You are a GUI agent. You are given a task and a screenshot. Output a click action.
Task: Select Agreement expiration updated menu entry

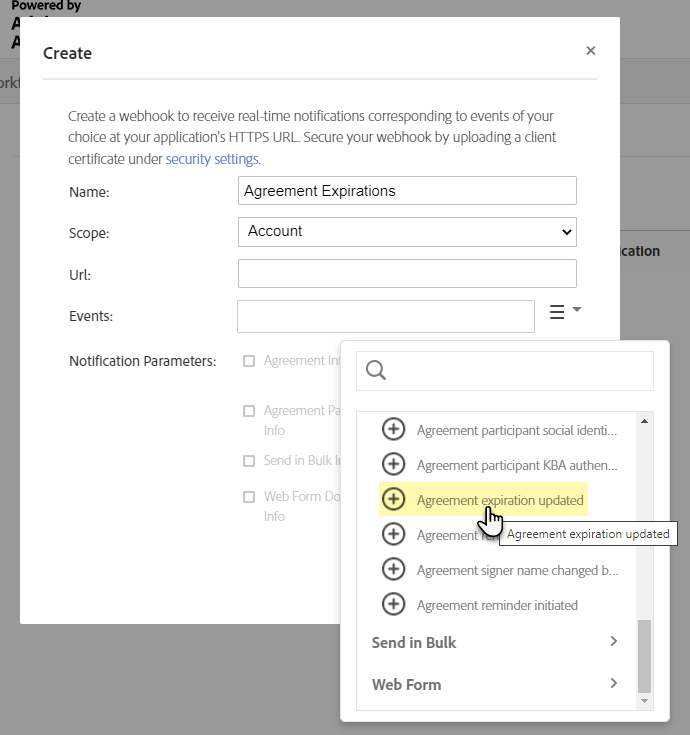[500, 500]
